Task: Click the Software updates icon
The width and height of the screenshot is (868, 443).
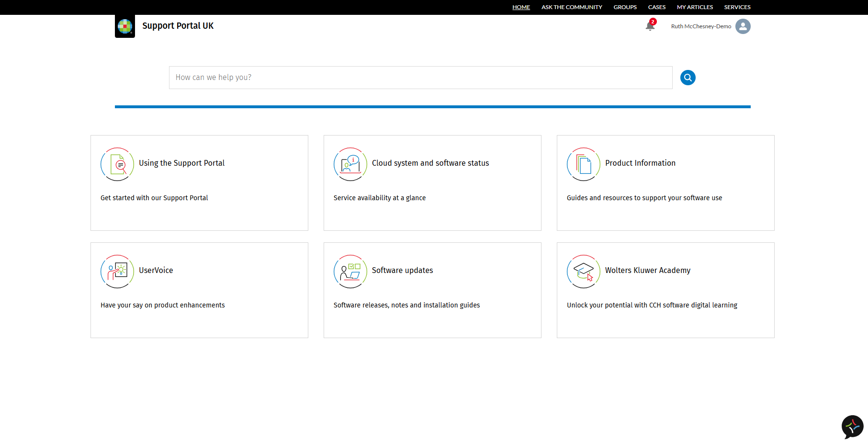Action: [350, 272]
